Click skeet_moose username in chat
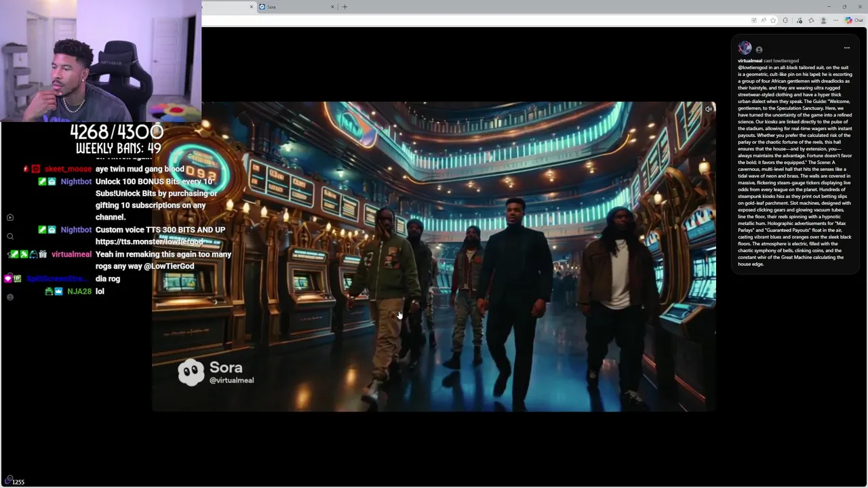868x488 pixels. (x=68, y=169)
